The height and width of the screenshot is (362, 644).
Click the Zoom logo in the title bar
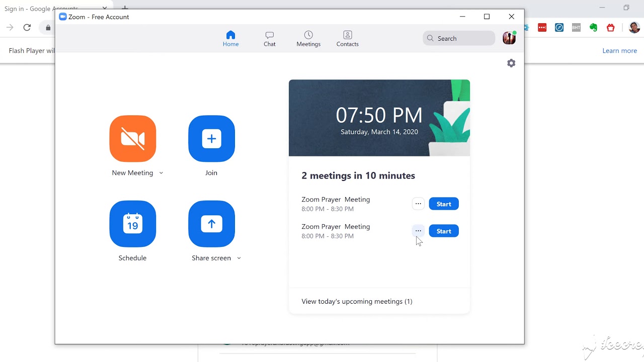(63, 17)
